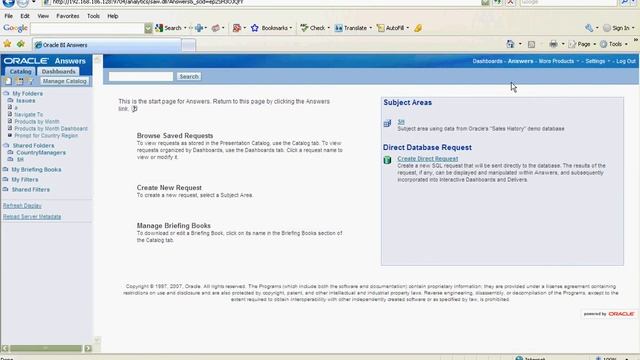640x360 pixels.
Task: Click the Google toolbar Translate button
Action: [351, 28]
